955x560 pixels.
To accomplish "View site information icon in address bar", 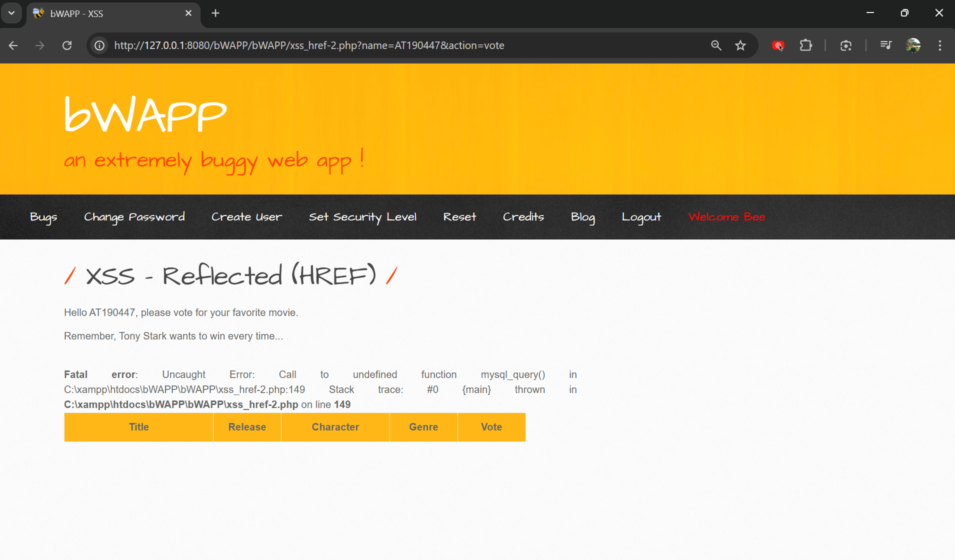I will 100,45.
